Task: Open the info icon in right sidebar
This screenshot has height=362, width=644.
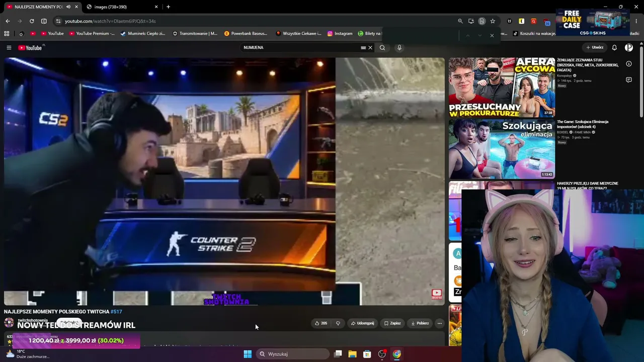Action: click(x=629, y=64)
